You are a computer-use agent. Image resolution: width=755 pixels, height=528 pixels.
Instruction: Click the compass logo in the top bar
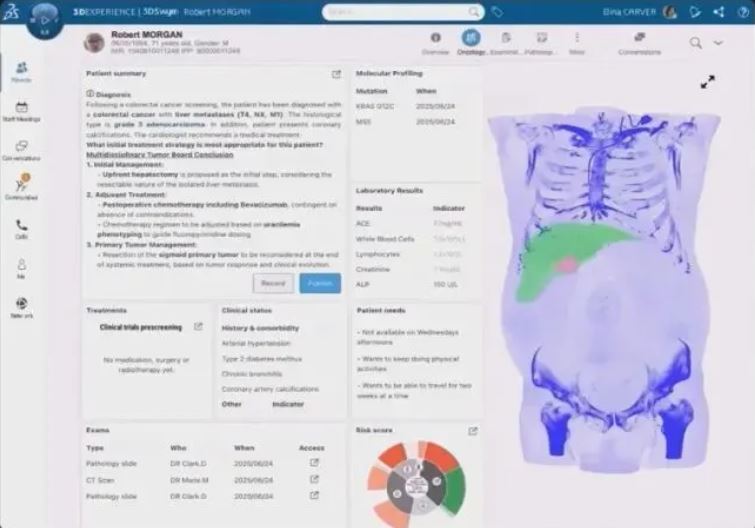click(44, 15)
